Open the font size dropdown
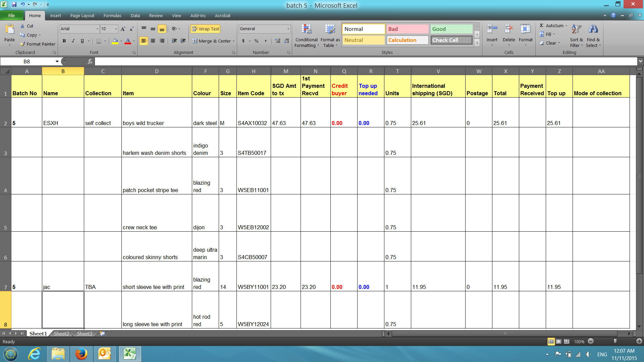The height and width of the screenshot is (362, 644). (x=116, y=29)
